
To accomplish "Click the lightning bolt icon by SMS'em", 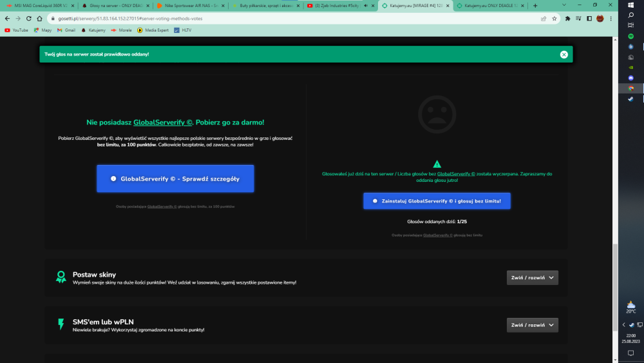I will [x=61, y=324].
